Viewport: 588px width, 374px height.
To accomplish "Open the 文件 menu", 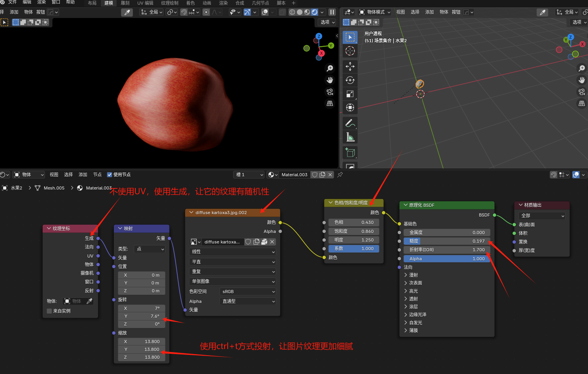I will (13, 2).
